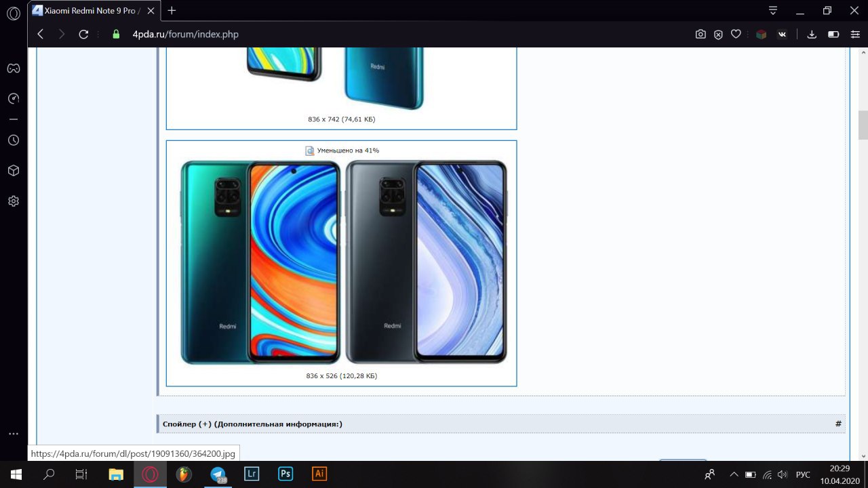This screenshot has height=488, width=868.
Task: Open the tab menu dropdown icon
Action: coord(773,10)
